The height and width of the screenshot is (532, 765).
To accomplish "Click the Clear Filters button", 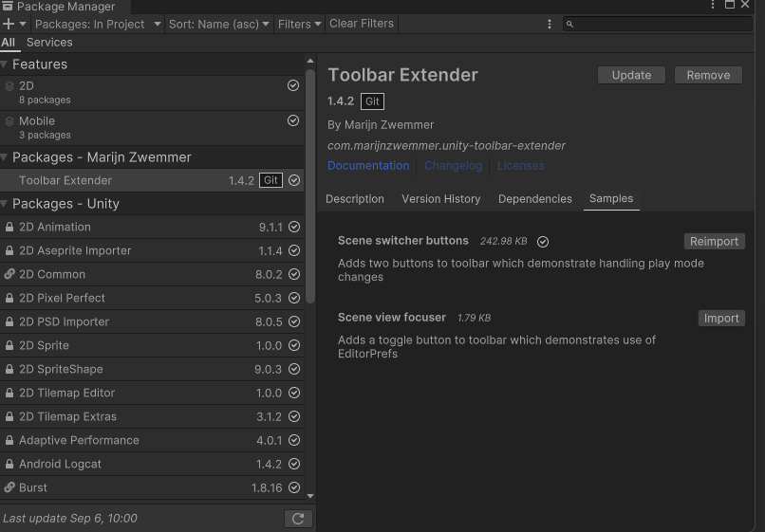I will tap(361, 24).
